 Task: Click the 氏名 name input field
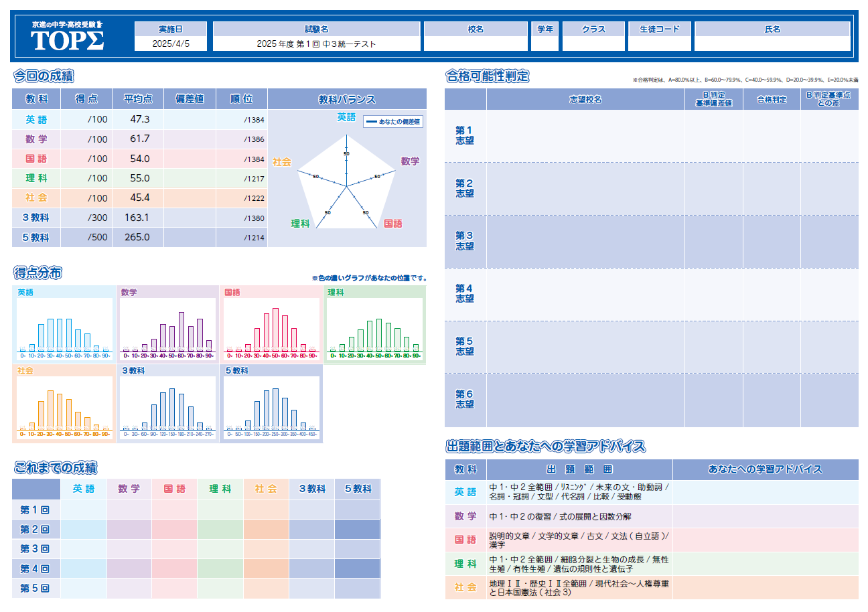[772, 44]
